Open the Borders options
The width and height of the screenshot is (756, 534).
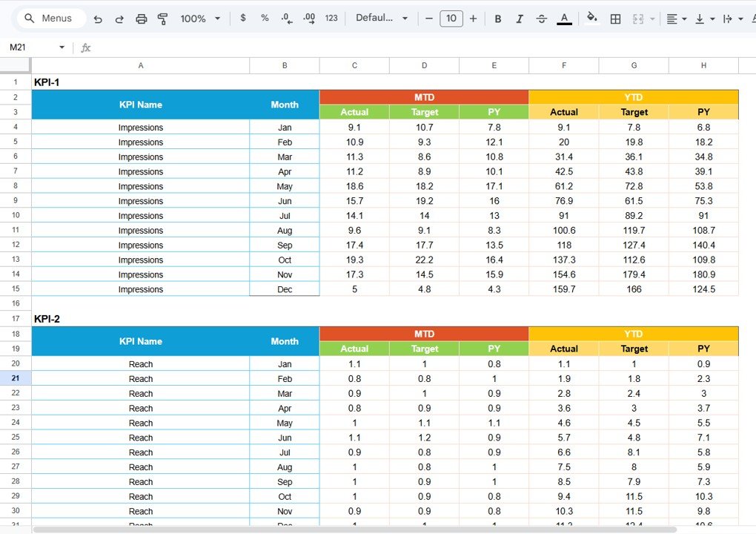[615, 18]
